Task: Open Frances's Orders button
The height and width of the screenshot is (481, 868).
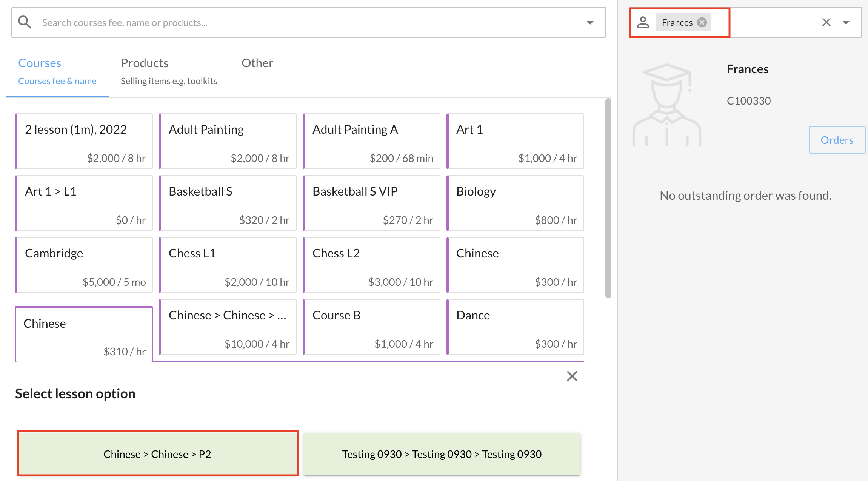Action: pos(837,140)
